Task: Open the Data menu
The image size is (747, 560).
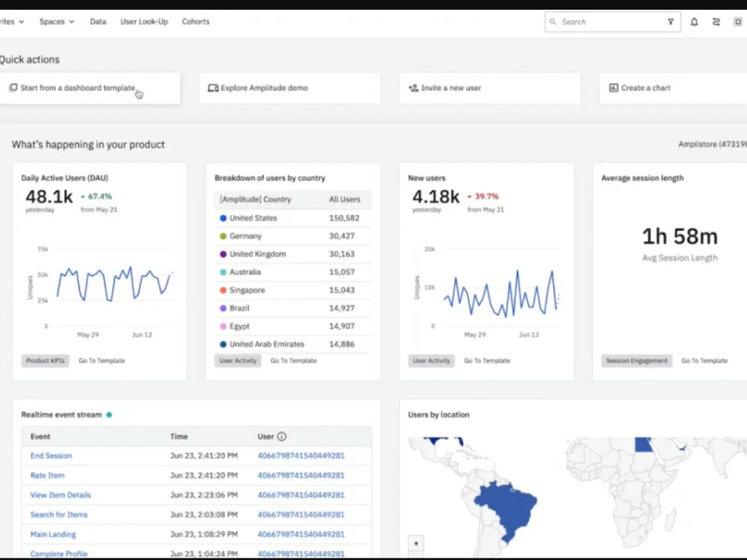Action: (98, 22)
